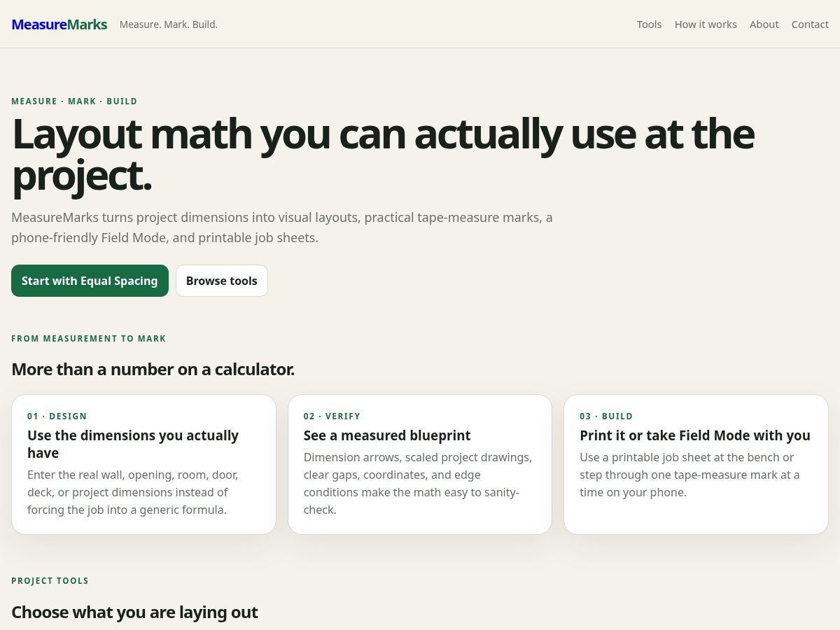Screen dimensions: 840x630
Task: Click the Build card description text
Action: click(x=689, y=475)
